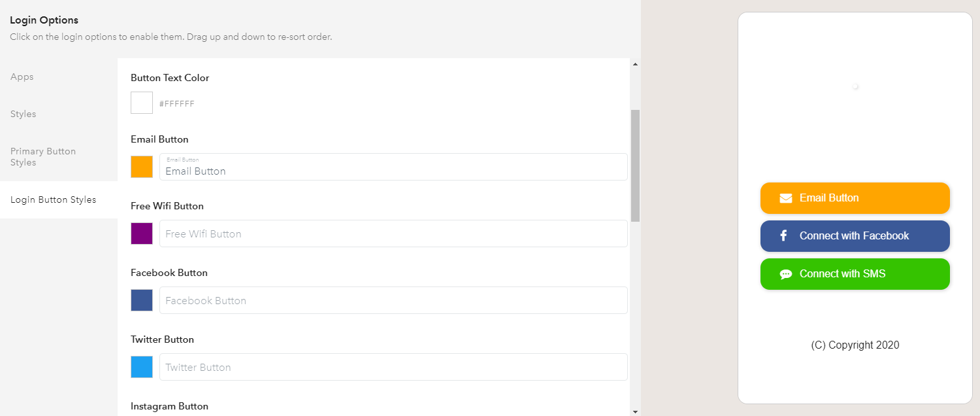The height and width of the screenshot is (416, 980).
Task: Click the vertical scrollbar thumb
Action: (x=635, y=165)
